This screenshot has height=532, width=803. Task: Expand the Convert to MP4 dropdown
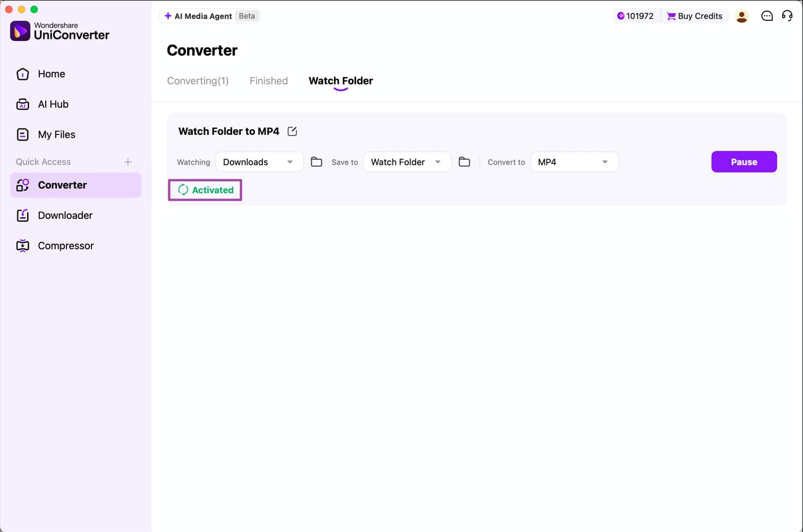pyautogui.click(x=574, y=162)
